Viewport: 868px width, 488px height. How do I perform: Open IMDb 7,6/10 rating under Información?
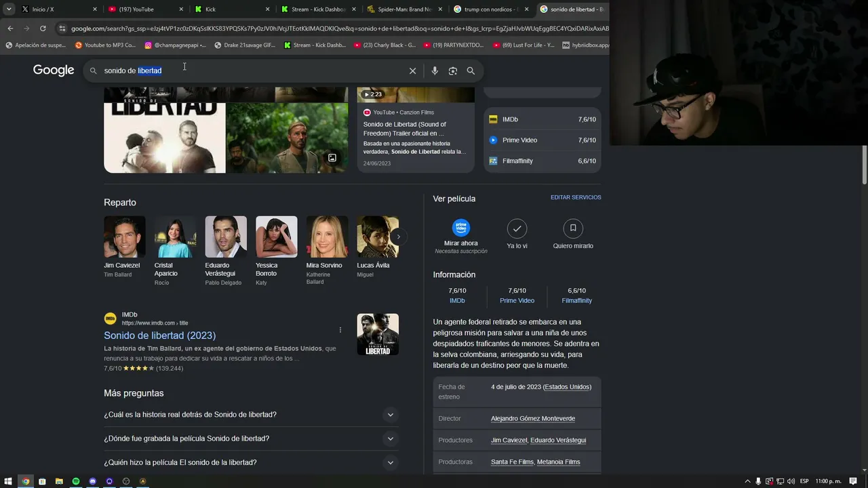click(457, 296)
